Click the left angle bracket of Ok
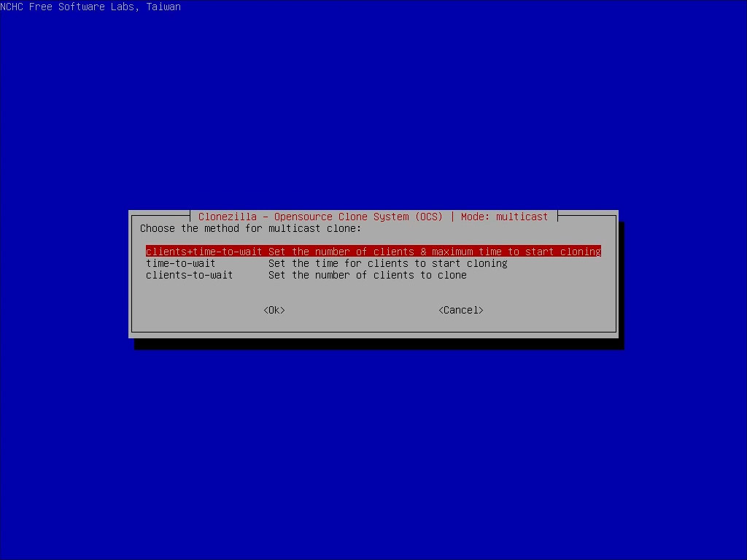 (x=266, y=310)
